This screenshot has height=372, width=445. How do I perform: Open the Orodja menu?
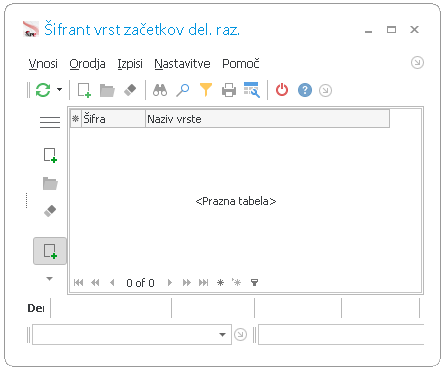pos(87,63)
